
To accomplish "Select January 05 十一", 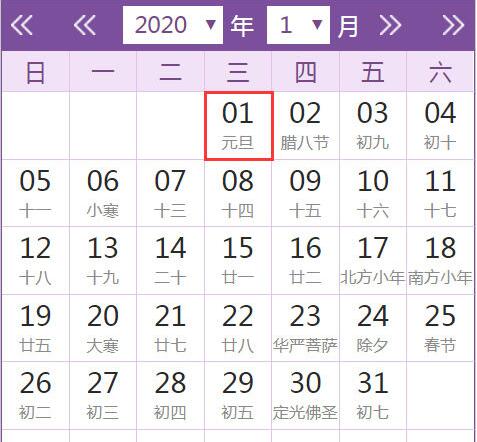I will [x=35, y=194].
